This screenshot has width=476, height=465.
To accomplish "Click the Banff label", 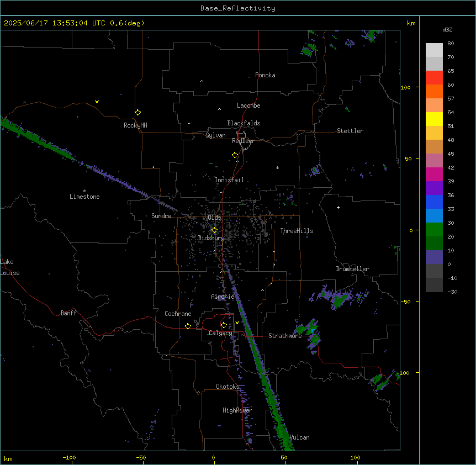I will pyautogui.click(x=68, y=313).
